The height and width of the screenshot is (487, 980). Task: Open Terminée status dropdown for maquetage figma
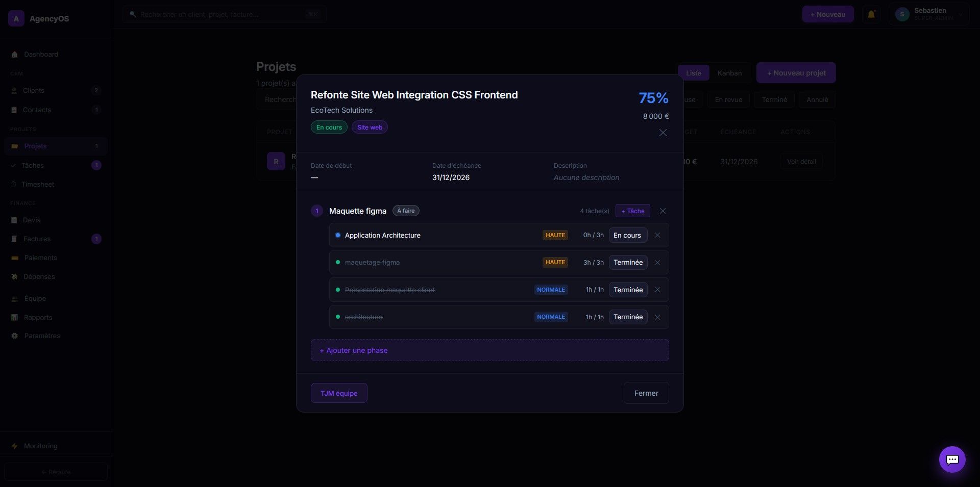(x=628, y=263)
